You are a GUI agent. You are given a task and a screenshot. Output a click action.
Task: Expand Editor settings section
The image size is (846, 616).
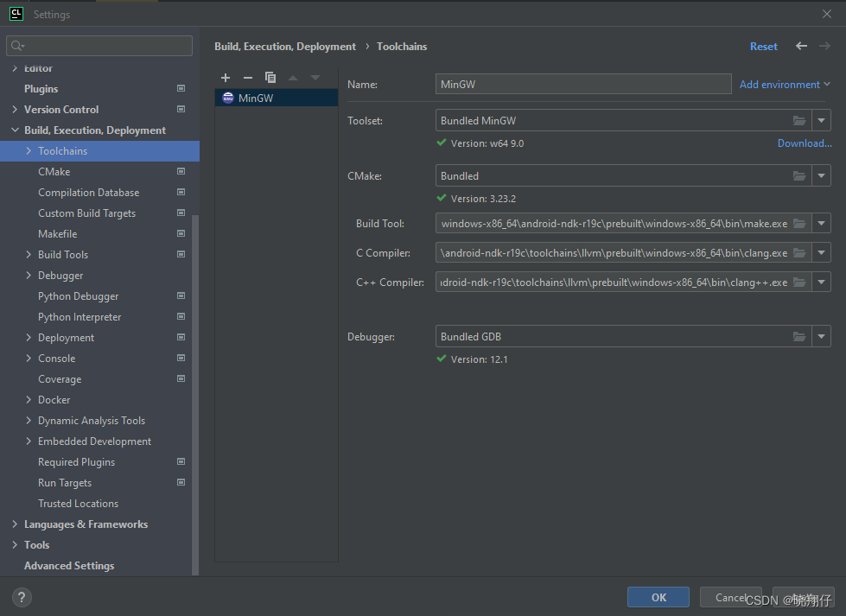pos(15,68)
